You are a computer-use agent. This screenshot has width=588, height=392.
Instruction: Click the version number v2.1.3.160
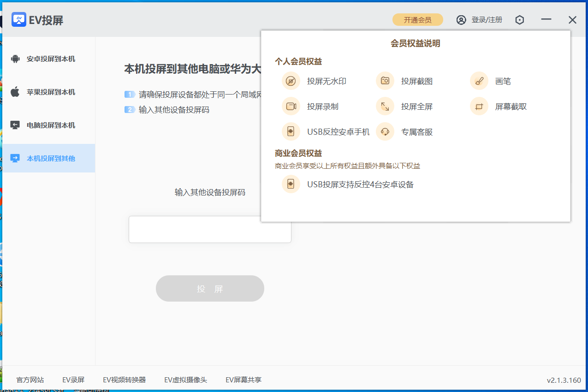[x=564, y=380]
